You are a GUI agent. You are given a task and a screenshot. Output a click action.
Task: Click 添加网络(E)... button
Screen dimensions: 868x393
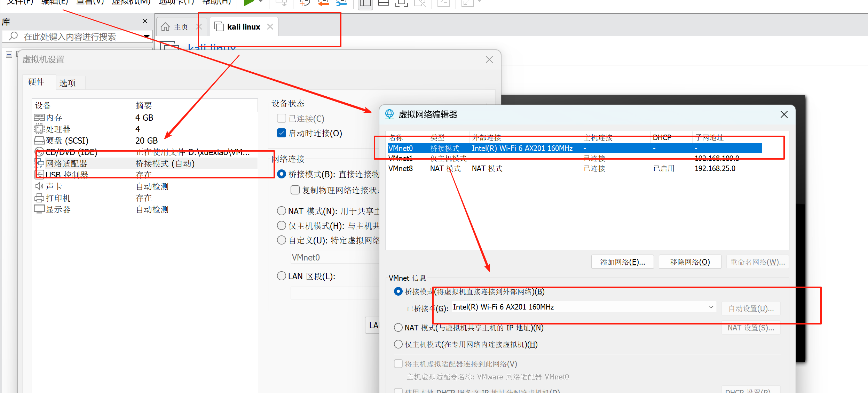[622, 262]
